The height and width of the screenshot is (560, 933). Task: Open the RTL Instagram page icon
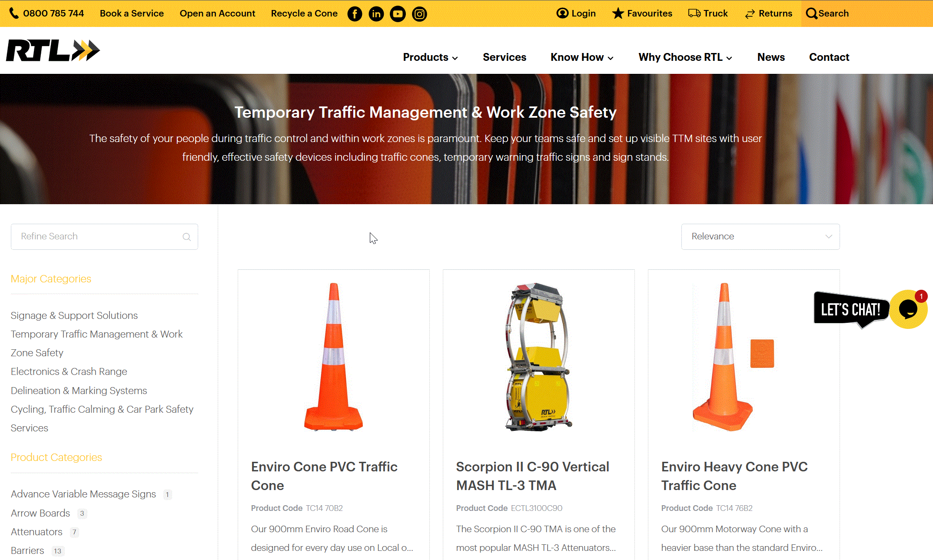click(x=419, y=14)
